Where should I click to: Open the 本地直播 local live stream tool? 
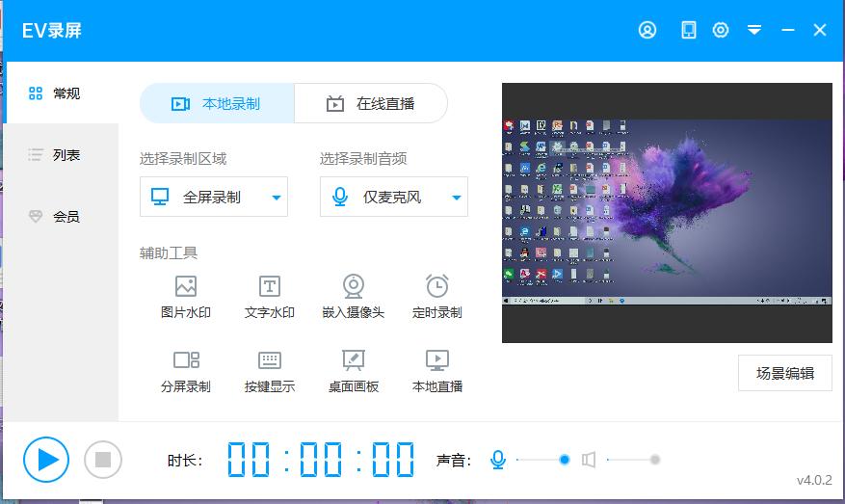pyautogui.click(x=437, y=371)
